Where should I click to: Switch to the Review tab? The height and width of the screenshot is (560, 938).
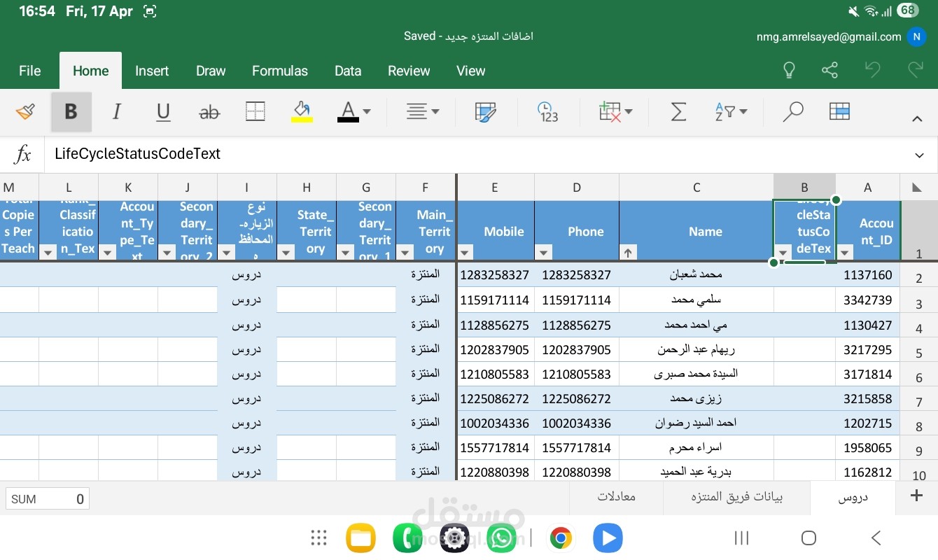409,71
